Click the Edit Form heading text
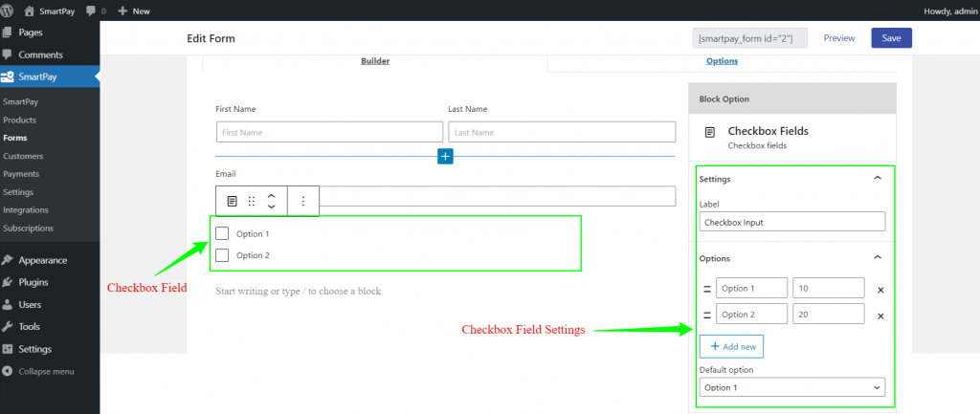The width and height of the screenshot is (980, 414). (x=211, y=38)
